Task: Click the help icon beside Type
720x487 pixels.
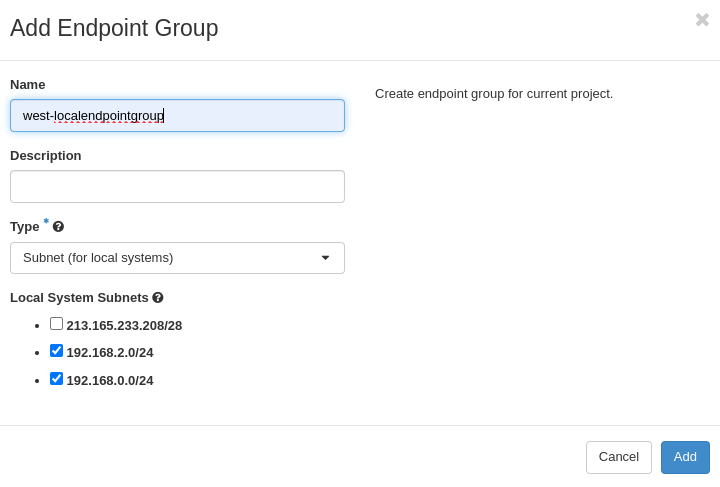Action: 58,227
